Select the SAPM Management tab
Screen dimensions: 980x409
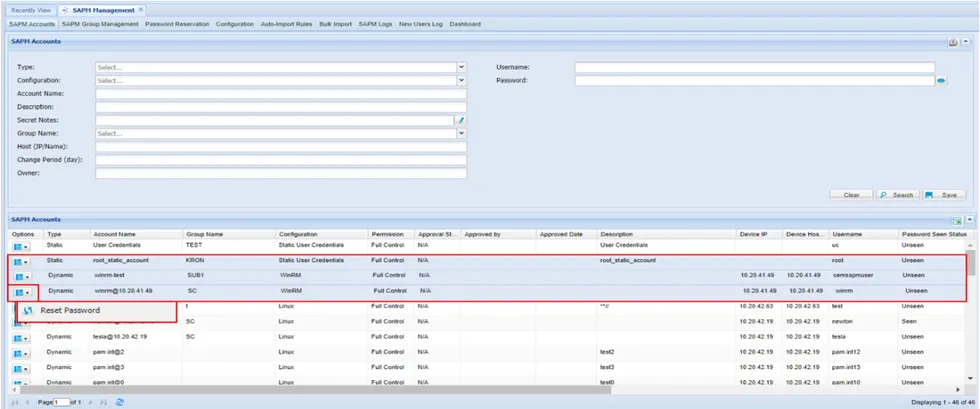102,11
